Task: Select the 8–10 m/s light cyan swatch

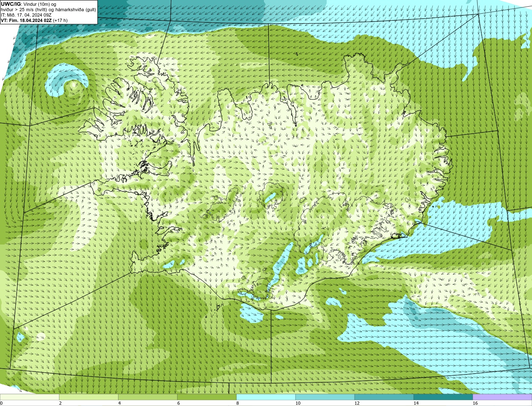Action: coord(266,397)
